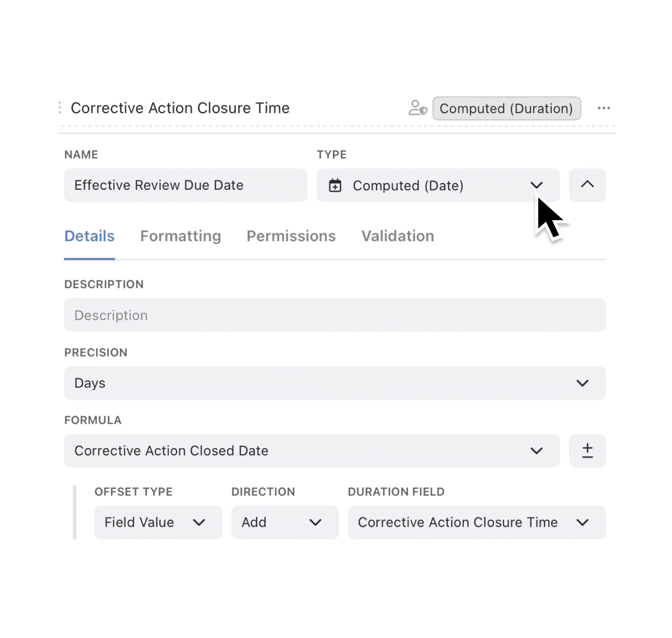The height and width of the screenshot is (638, 672).
Task: Collapse the field using the up chevron
Action: pyautogui.click(x=587, y=185)
